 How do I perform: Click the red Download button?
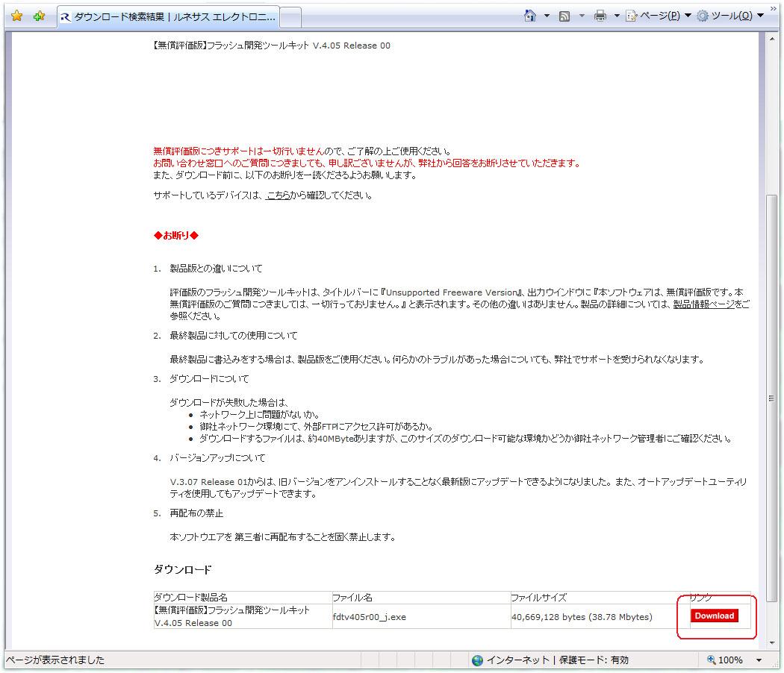pos(714,616)
